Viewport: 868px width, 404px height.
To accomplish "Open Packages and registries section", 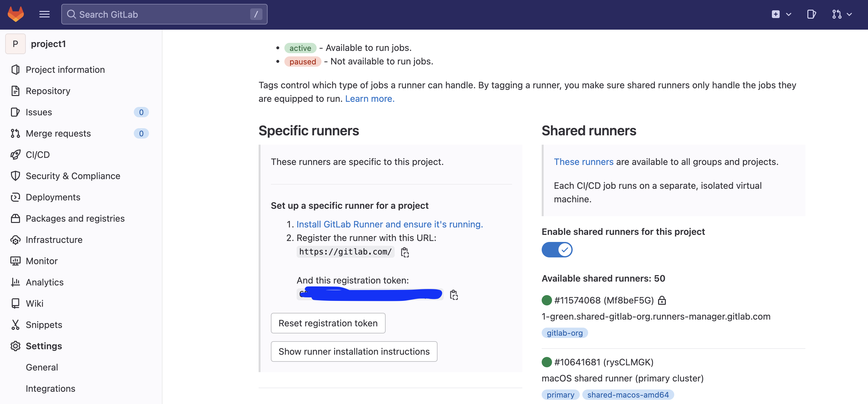I will pyautogui.click(x=75, y=218).
